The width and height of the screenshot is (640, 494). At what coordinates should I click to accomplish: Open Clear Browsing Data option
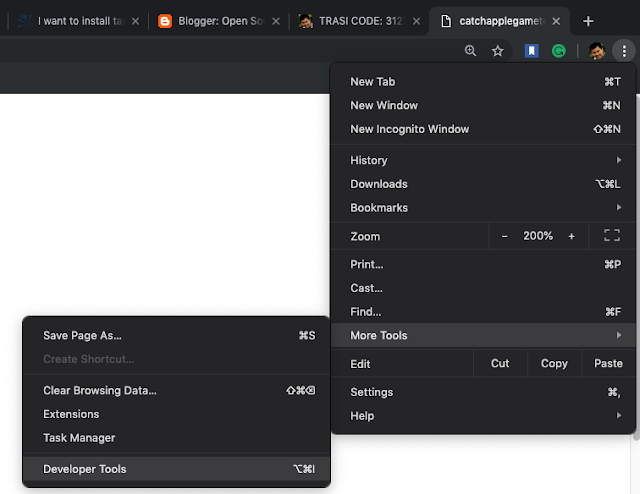100,390
